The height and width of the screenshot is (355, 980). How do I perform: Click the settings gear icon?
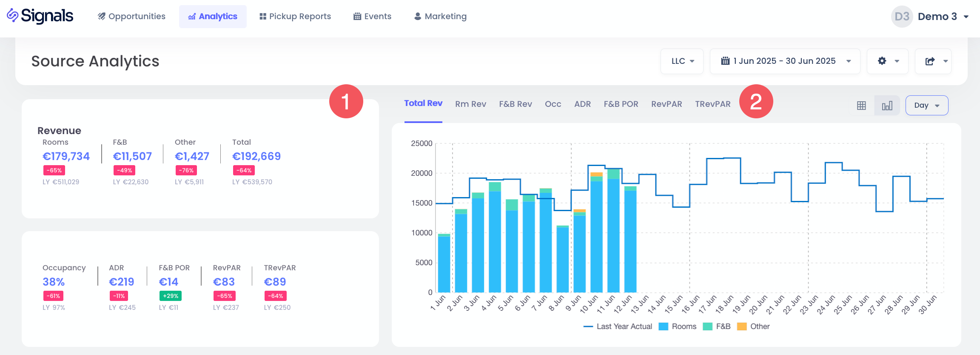(x=882, y=61)
